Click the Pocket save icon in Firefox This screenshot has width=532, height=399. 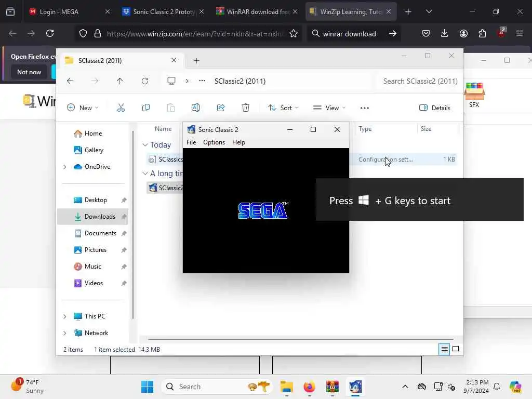point(426,33)
